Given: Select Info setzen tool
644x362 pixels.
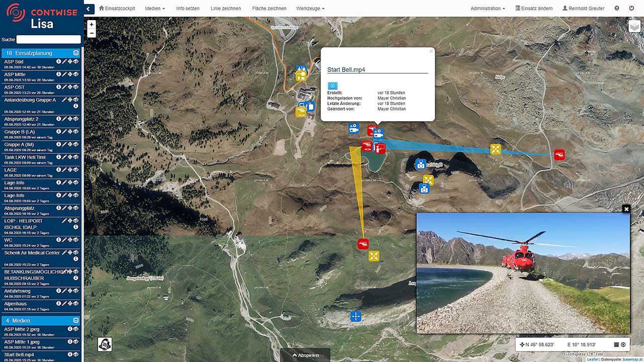Looking at the screenshot, I should point(188,9).
